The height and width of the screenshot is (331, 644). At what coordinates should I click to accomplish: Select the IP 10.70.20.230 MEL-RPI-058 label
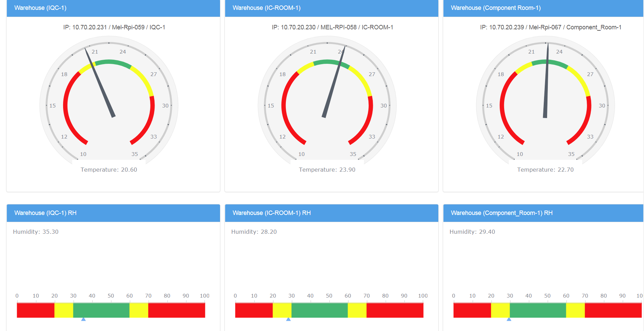tap(333, 27)
